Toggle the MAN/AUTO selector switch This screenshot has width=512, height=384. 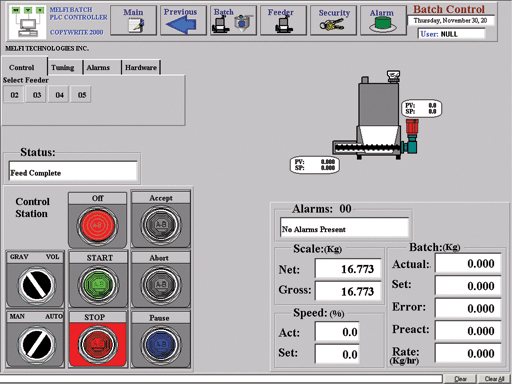click(36, 345)
